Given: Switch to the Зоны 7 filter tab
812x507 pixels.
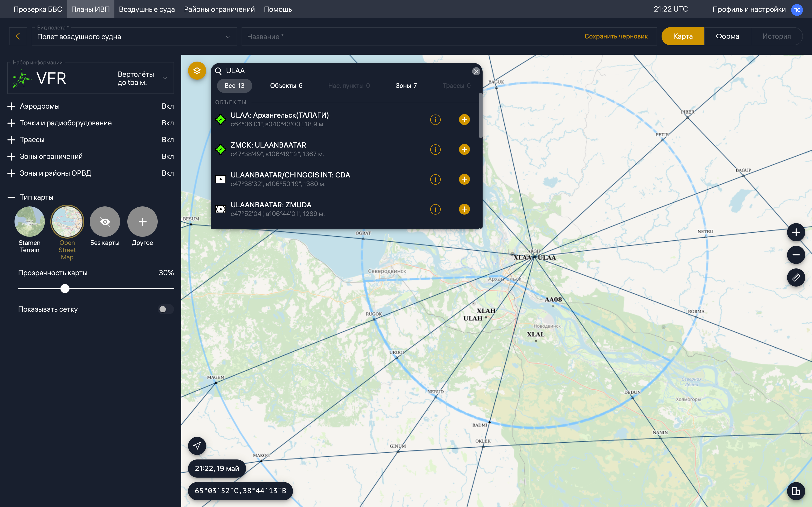Looking at the screenshot, I should (406, 86).
